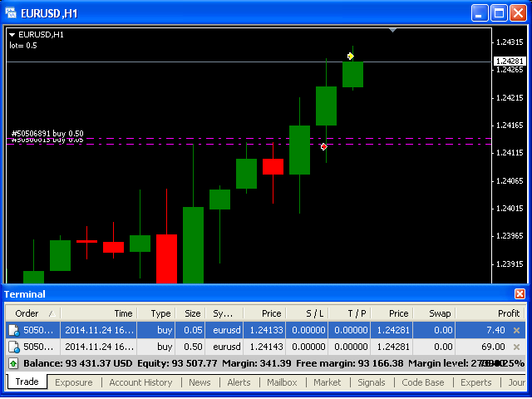Open the Exposure tab
The width and height of the screenshot is (532, 399).
point(73,382)
